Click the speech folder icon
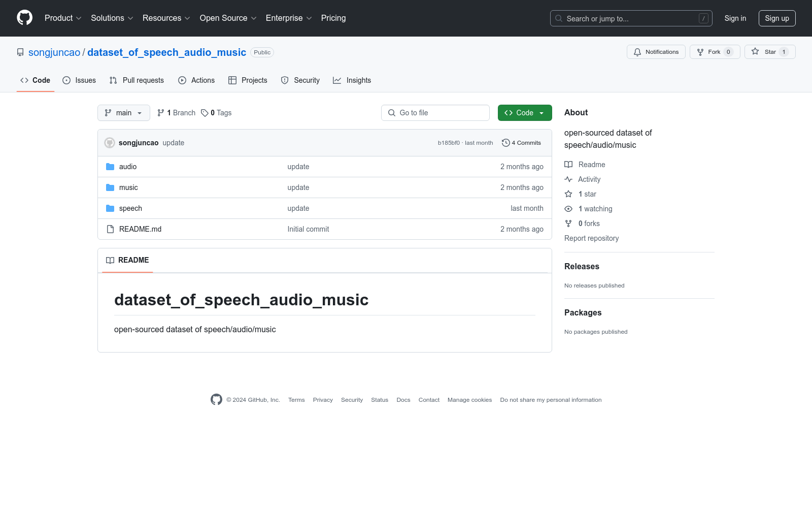Screen dimensions: 812x508 coord(110,208)
